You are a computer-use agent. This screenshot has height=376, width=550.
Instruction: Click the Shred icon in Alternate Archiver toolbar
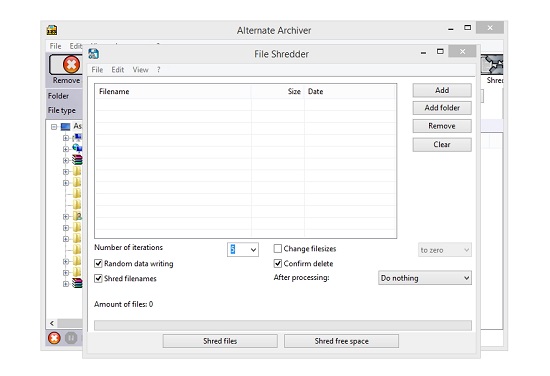[x=492, y=65]
